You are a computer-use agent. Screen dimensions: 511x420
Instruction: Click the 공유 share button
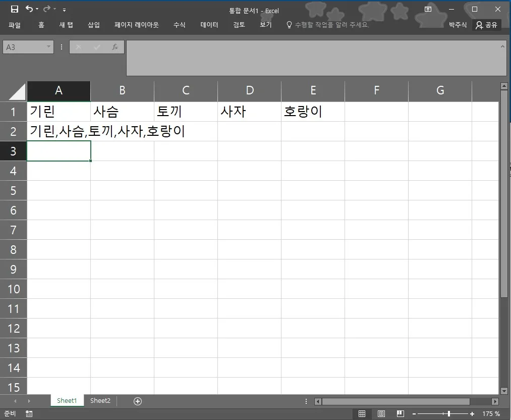pos(487,25)
